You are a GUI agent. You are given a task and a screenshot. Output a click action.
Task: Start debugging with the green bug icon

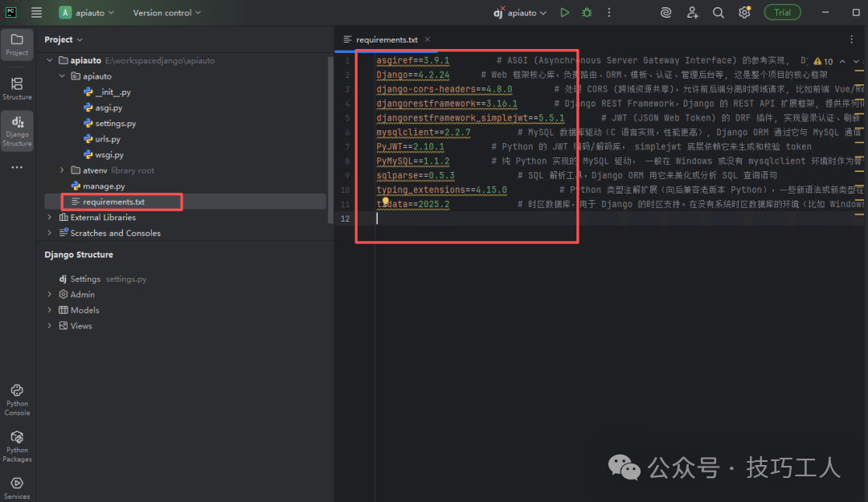[587, 12]
